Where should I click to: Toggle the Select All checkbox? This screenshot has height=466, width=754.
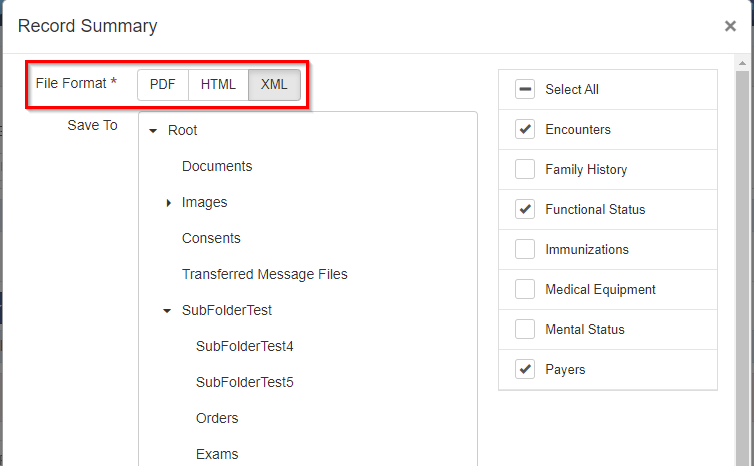tap(525, 89)
